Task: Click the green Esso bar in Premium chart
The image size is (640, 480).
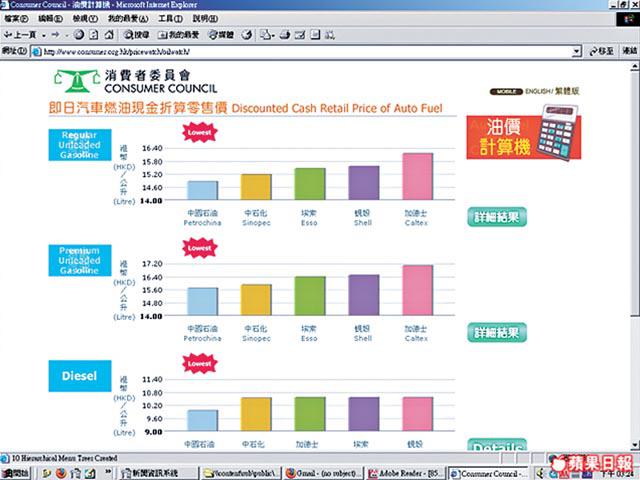Action: 310,296
